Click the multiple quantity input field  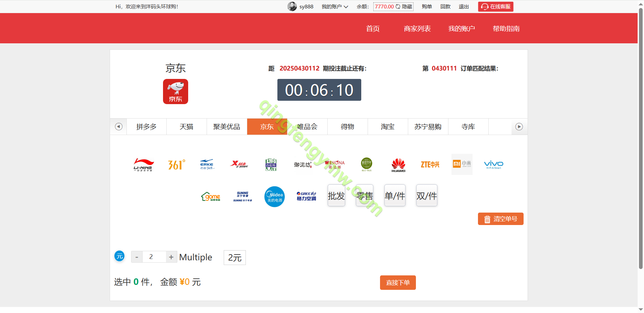tap(154, 257)
